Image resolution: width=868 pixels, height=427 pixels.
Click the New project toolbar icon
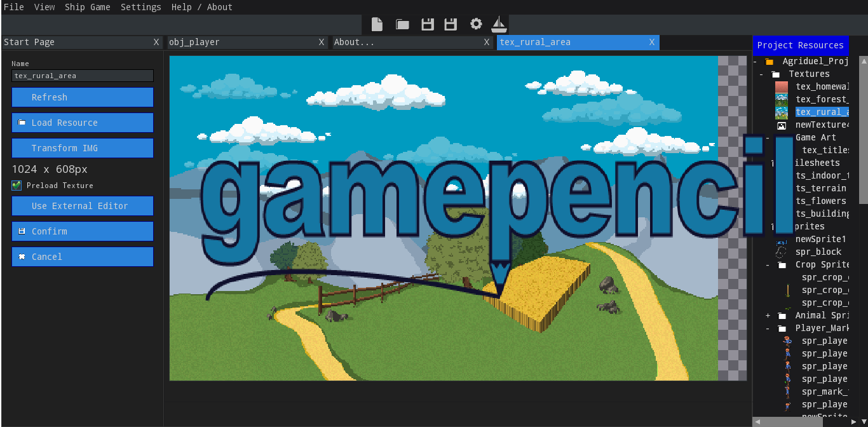click(x=377, y=24)
